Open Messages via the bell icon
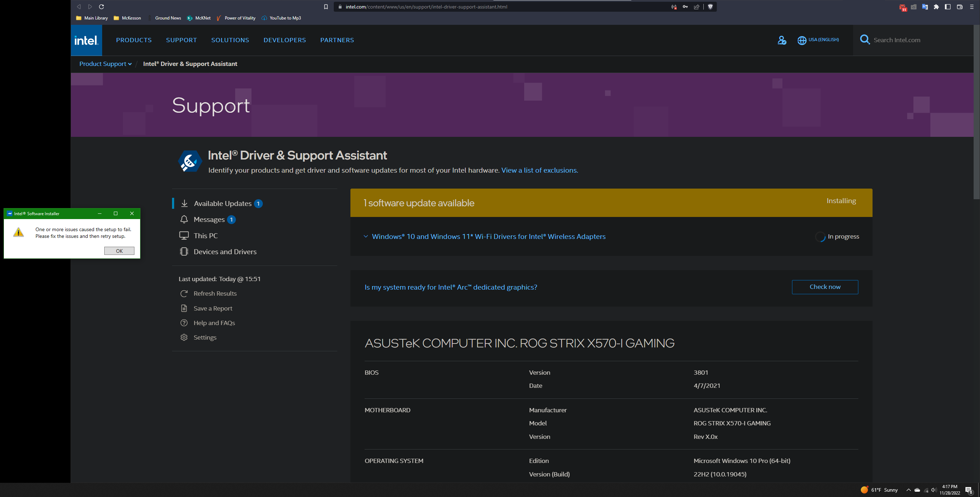The height and width of the screenshot is (497, 980). tap(184, 219)
